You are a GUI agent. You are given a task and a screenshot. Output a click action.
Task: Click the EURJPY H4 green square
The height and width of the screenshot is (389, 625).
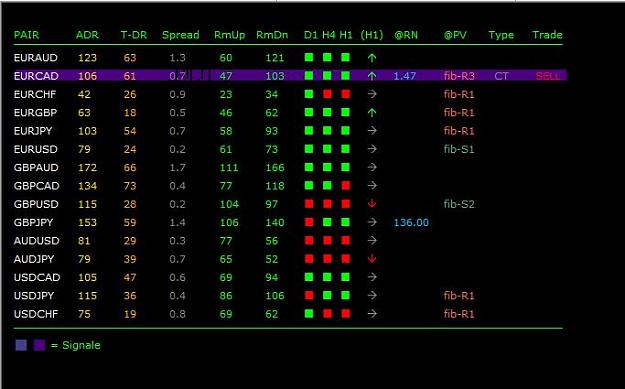pyautogui.click(x=327, y=130)
